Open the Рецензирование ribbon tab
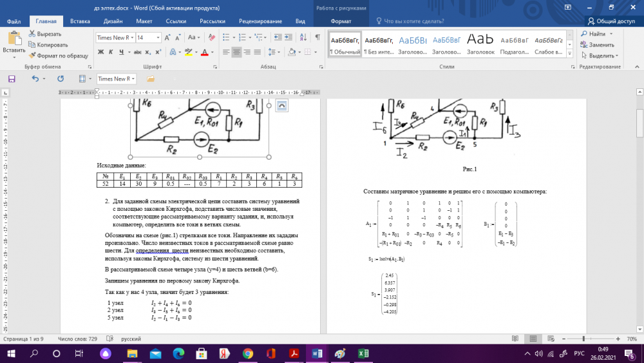The height and width of the screenshot is (363, 644). pyautogui.click(x=261, y=21)
